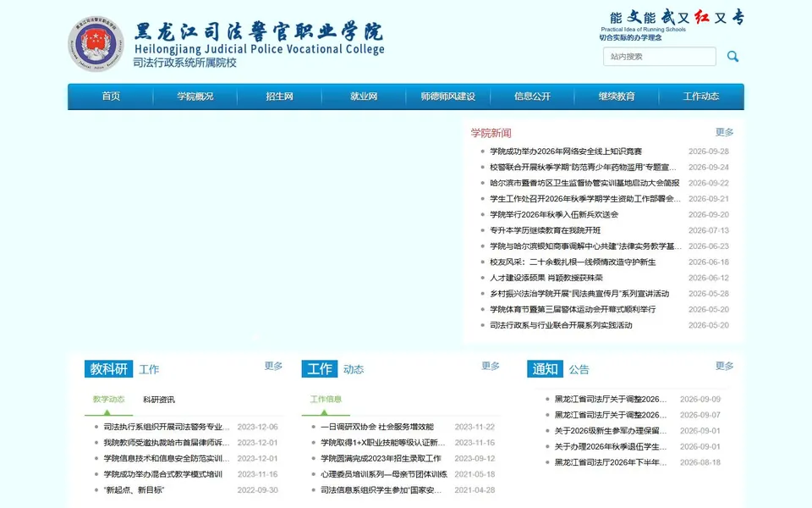Click the date 2023-12-06 in 教科研 list

coord(257,427)
